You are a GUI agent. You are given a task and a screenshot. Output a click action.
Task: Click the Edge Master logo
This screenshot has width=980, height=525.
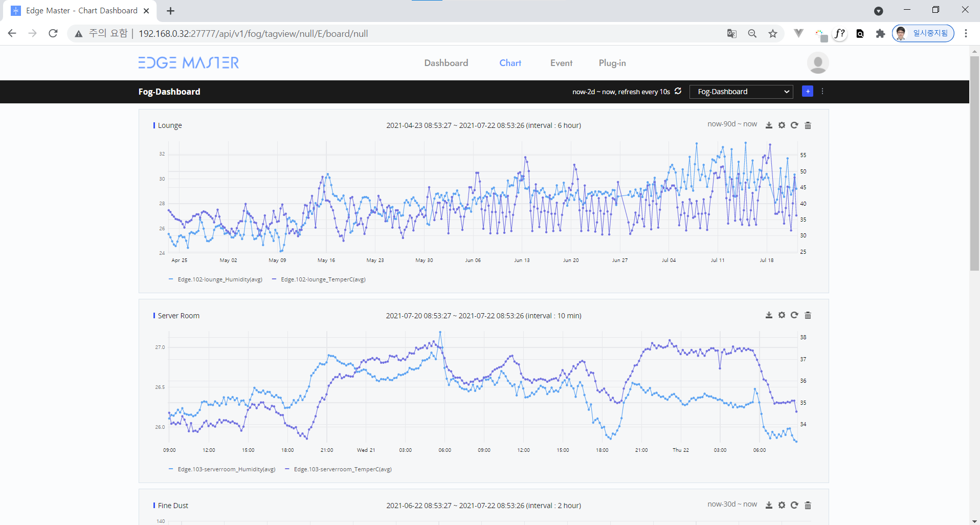click(189, 63)
